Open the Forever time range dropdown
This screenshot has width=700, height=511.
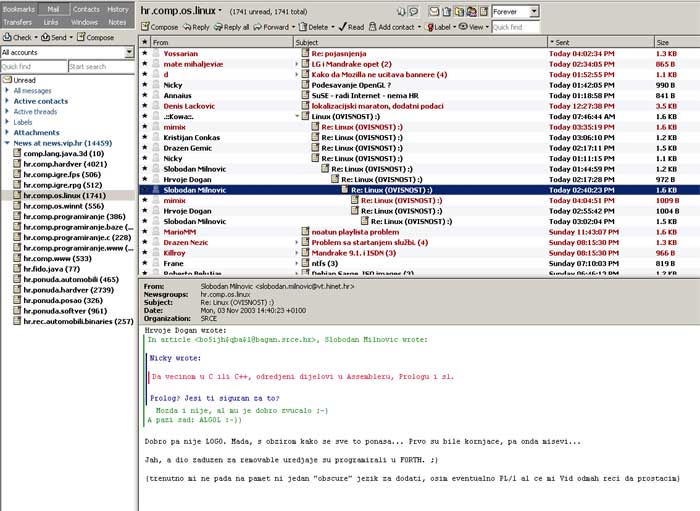click(534, 11)
